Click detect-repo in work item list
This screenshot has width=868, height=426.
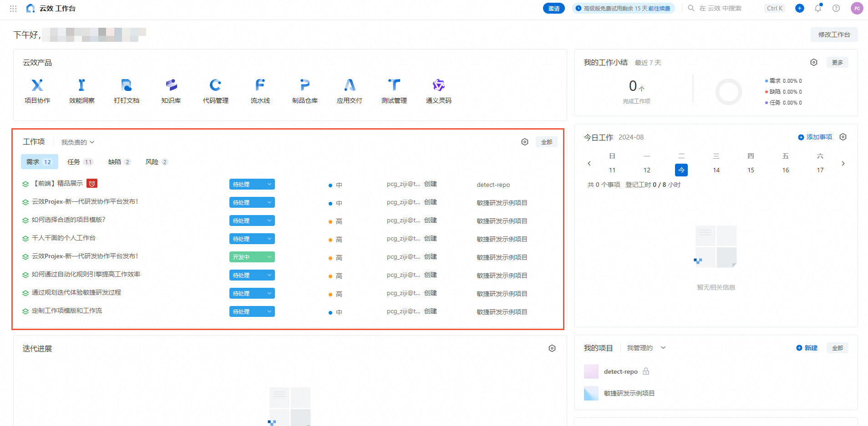click(x=493, y=185)
